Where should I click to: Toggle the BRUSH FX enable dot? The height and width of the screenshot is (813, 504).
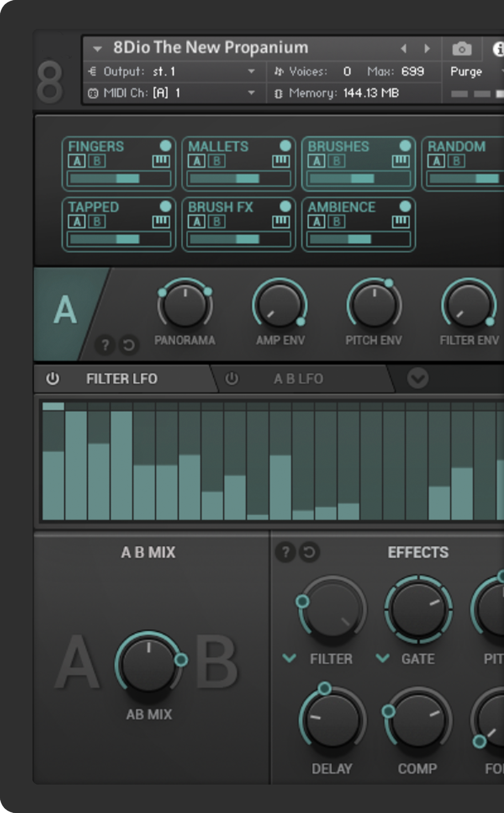[x=285, y=206]
